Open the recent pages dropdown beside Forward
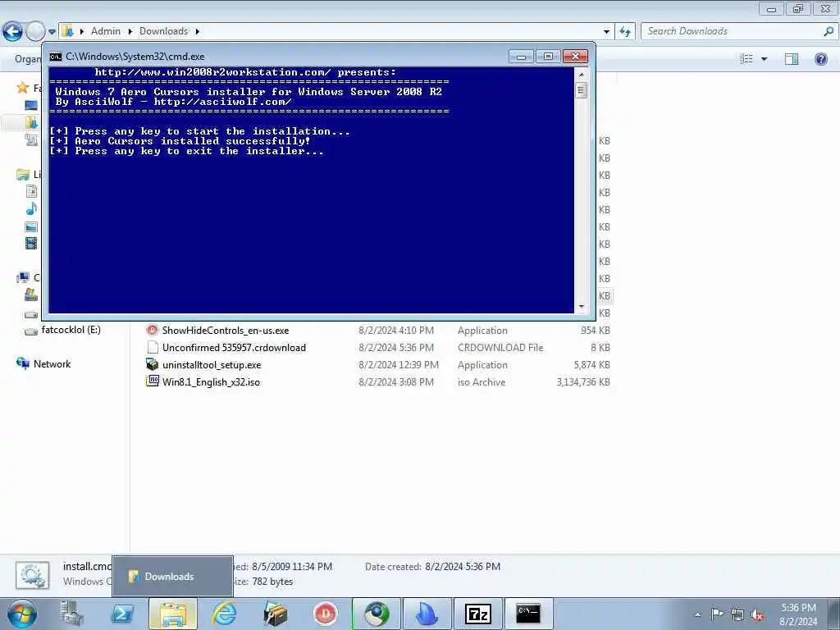 pyautogui.click(x=52, y=32)
